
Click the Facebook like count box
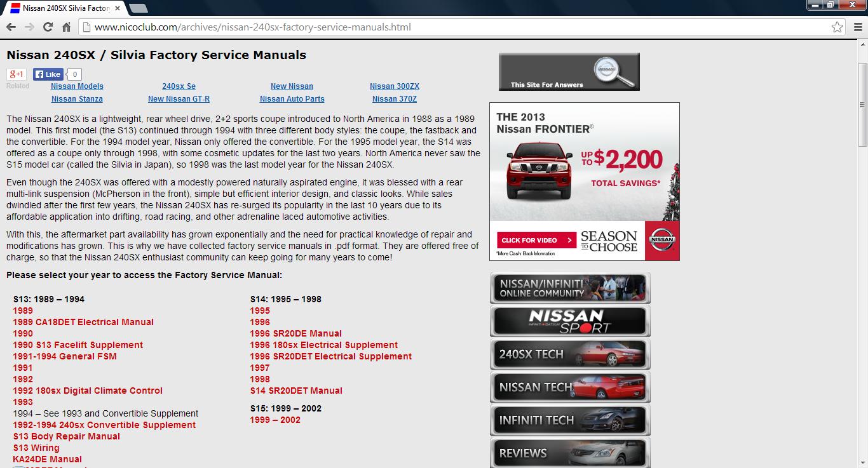tap(74, 74)
